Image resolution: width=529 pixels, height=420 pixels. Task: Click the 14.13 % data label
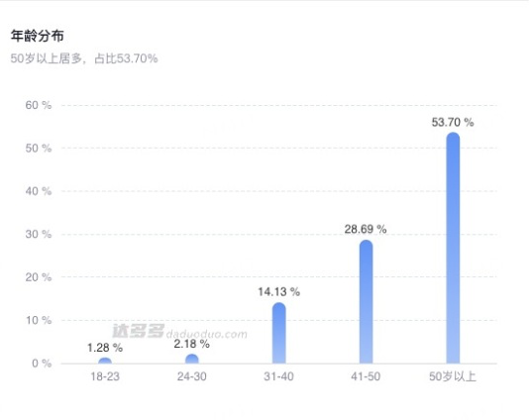279,292
